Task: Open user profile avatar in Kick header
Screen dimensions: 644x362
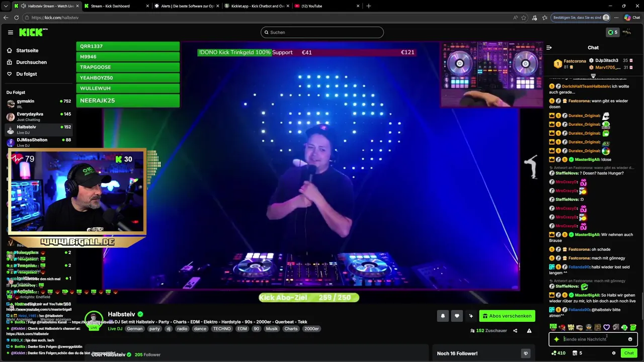Action: coord(627,32)
